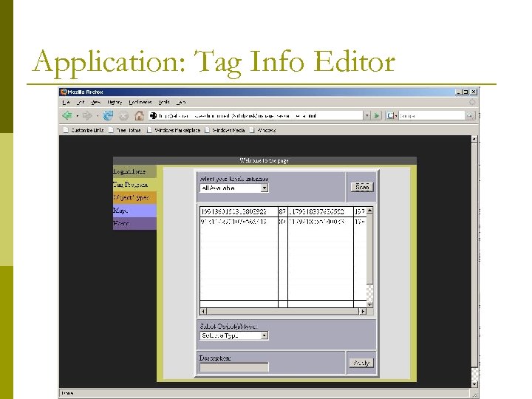Open the Home page icon
Screen dimensions: 532x399
point(139,116)
